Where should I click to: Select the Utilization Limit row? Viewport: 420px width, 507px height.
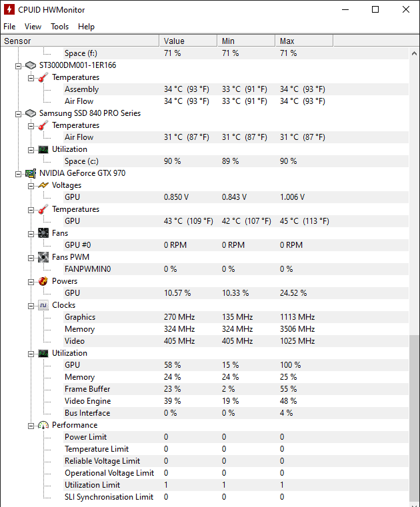92,485
